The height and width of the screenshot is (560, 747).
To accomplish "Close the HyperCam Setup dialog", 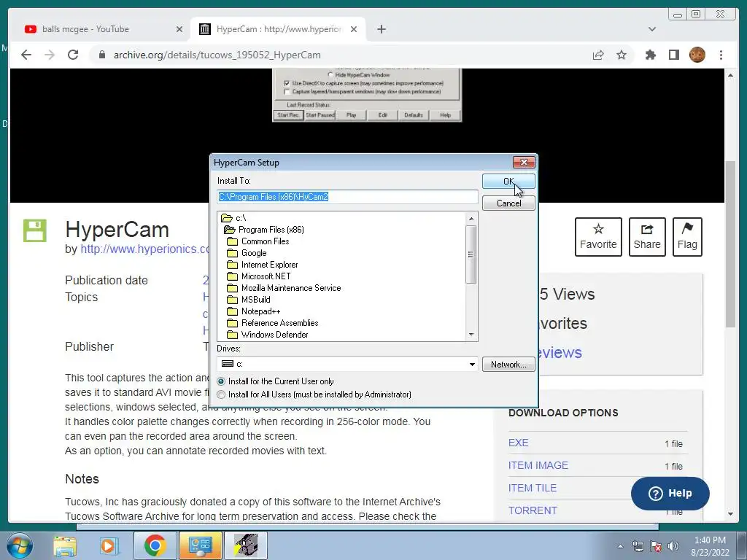I will pyautogui.click(x=524, y=163).
